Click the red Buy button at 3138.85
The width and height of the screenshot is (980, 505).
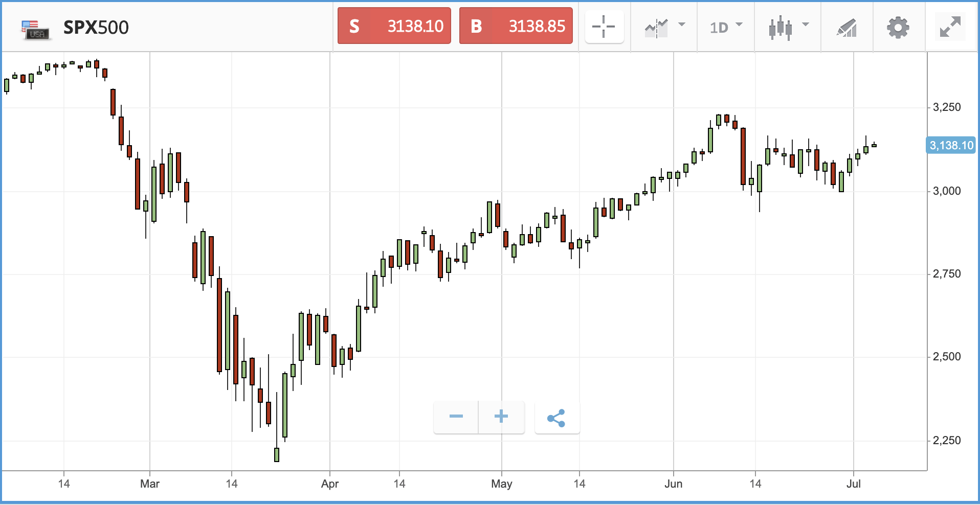point(516,26)
